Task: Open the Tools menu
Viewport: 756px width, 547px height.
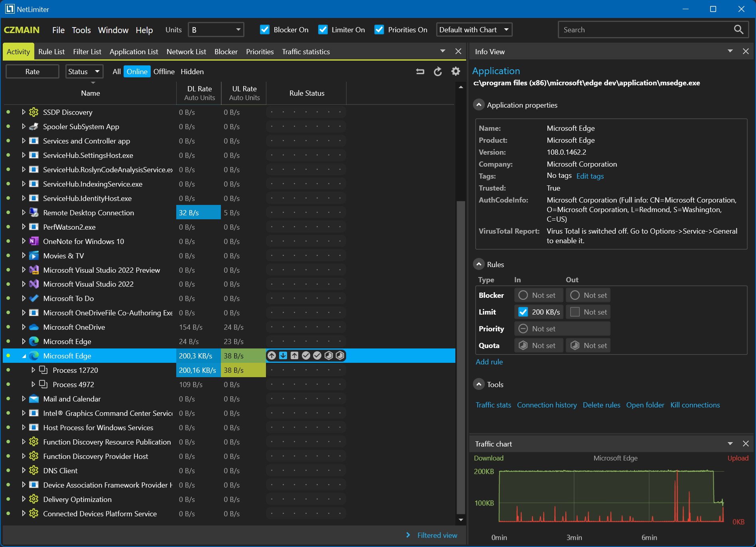Action: click(x=81, y=30)
